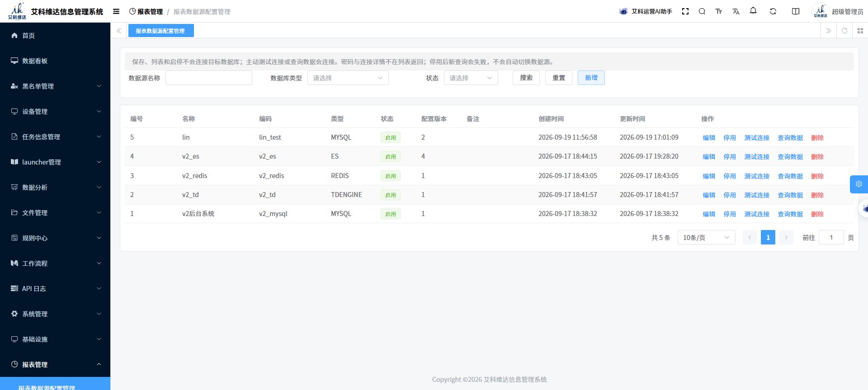
Task: Click the 重置 button
Action: [559, 78]
